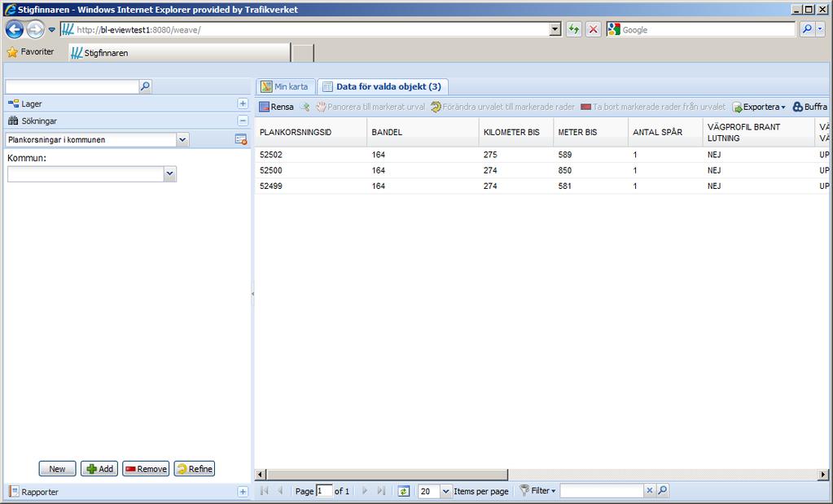Click the KILOMETER BIS value 275

pos(490,155)
